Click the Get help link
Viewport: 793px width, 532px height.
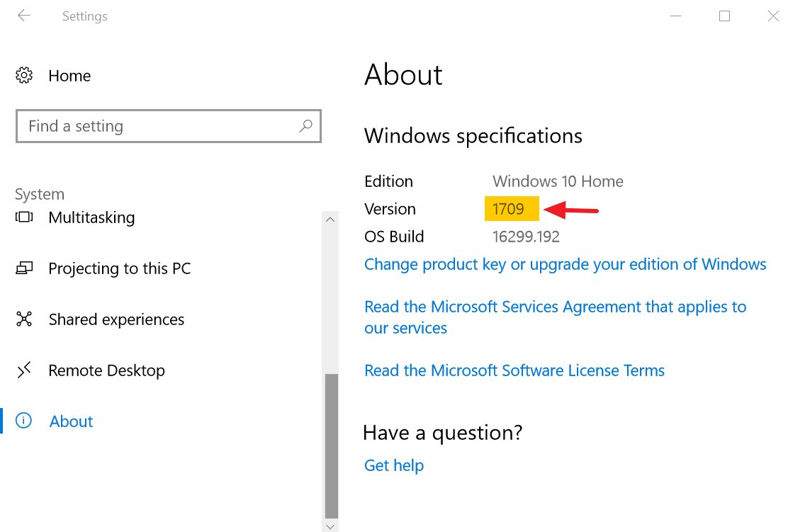coord(393,465)
